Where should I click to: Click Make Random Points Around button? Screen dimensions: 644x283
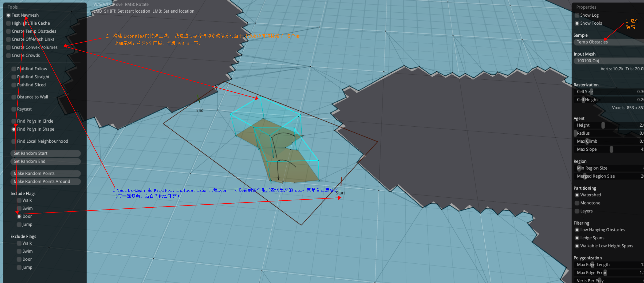[46, 182]
